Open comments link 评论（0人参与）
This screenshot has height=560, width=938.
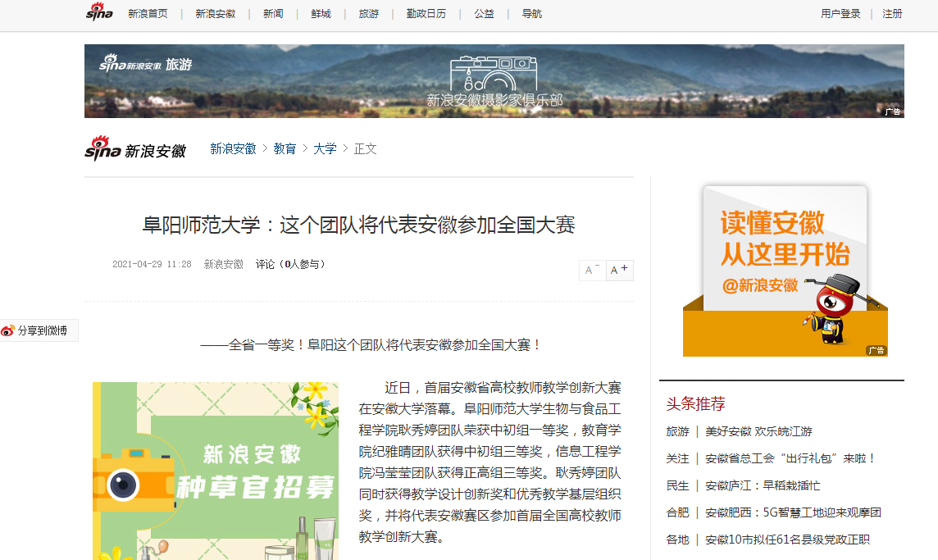pos(291,264)
